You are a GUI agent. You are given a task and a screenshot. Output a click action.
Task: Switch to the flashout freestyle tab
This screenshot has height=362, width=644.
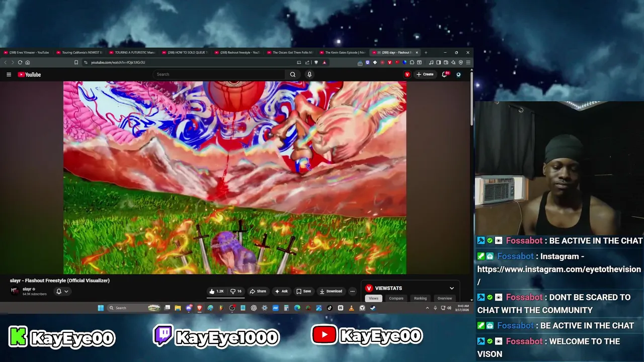[237, 52]
